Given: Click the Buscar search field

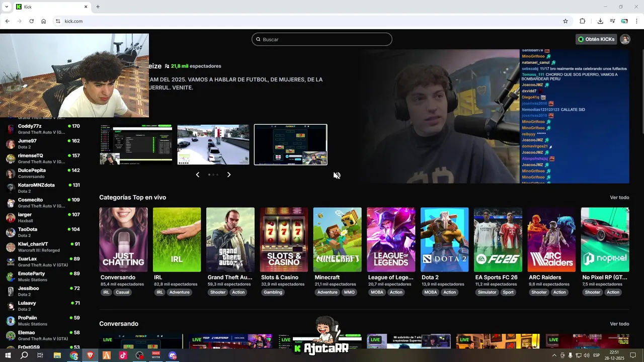Looking at the screenshot, I should 322,39.
